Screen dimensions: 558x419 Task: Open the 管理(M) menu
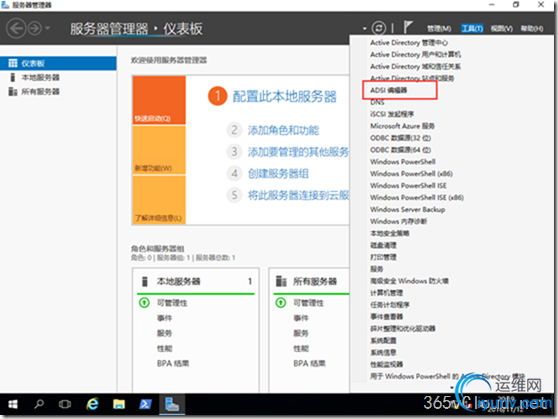coord(439,28)
